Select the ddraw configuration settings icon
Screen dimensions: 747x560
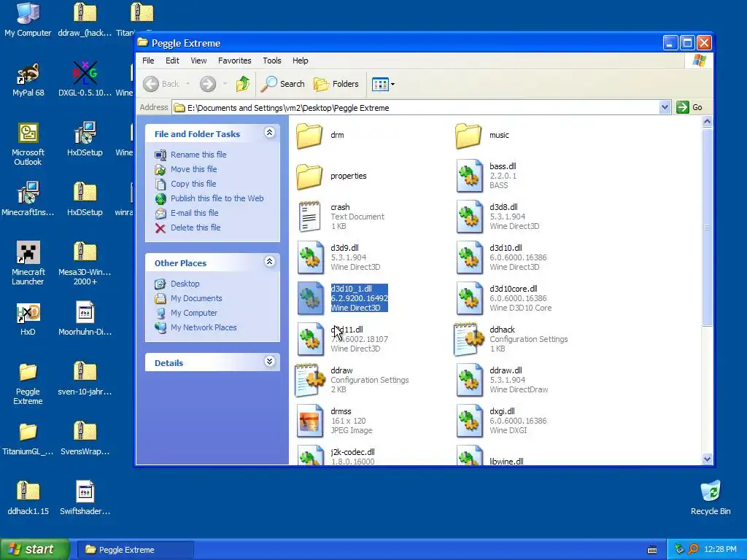(x=309, y=380)
